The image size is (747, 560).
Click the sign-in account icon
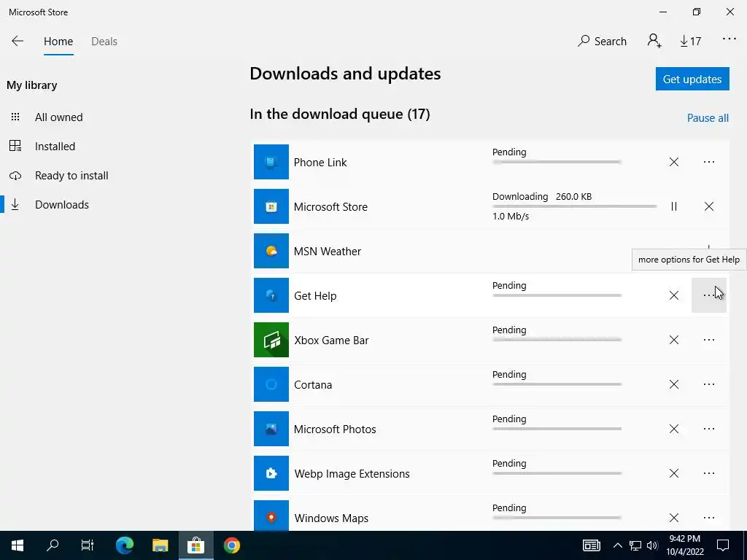pyautogui.click(x=654, y=41)
